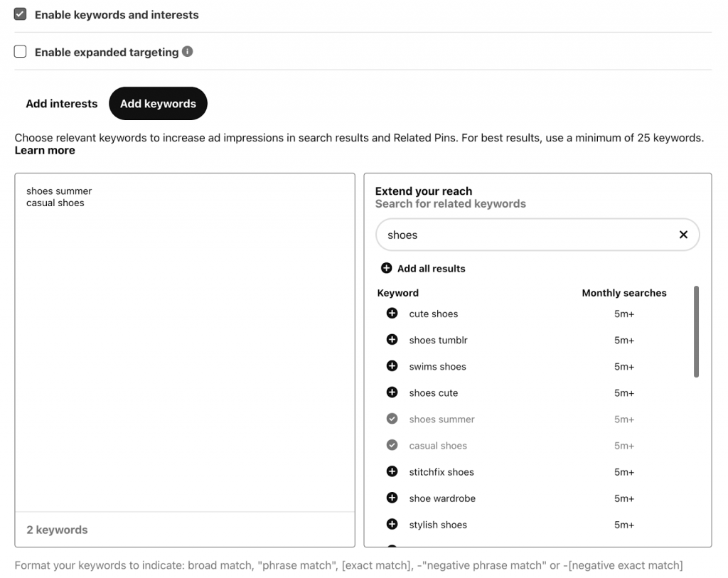Add 'stitchfix shoes' with the plus icon
The image size is (728, 578).
(x=392, y=471)
